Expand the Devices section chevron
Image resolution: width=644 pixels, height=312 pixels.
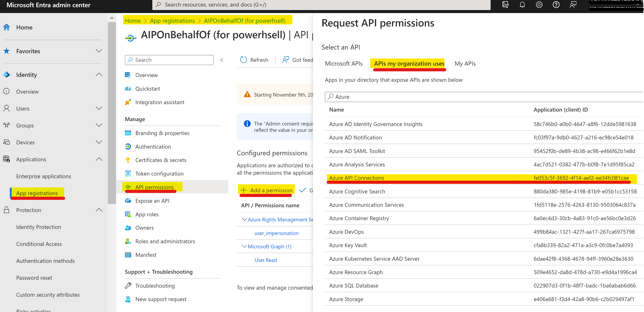(x=99, y=142)
